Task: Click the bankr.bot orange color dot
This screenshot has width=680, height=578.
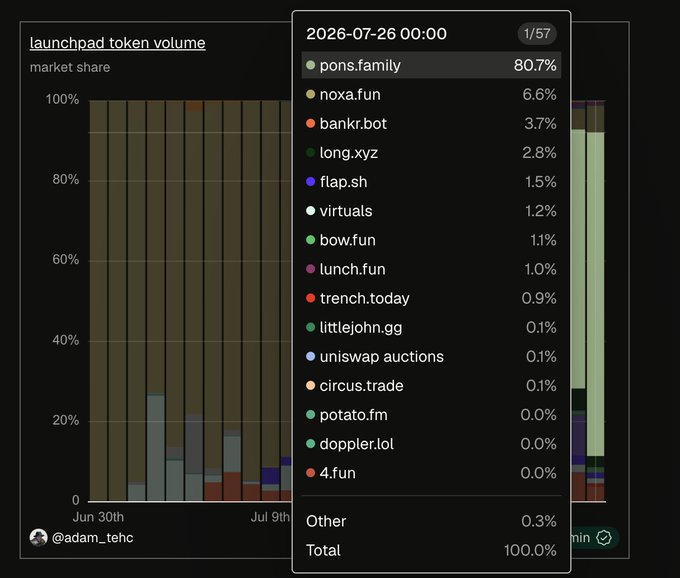Action: pyautogui.click(x=311, y=123)
